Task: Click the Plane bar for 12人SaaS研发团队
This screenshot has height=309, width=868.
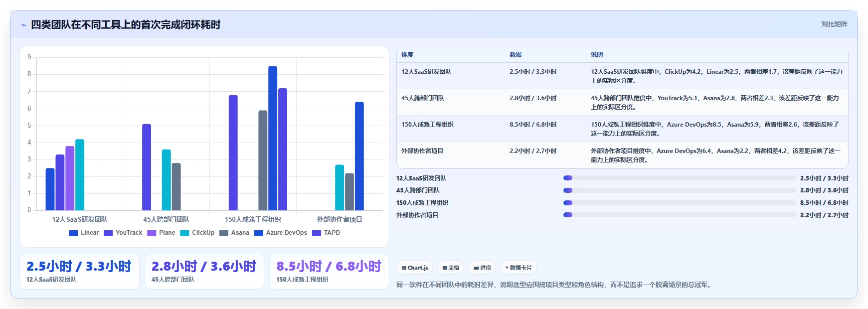Action: click(x=70, y=178)
